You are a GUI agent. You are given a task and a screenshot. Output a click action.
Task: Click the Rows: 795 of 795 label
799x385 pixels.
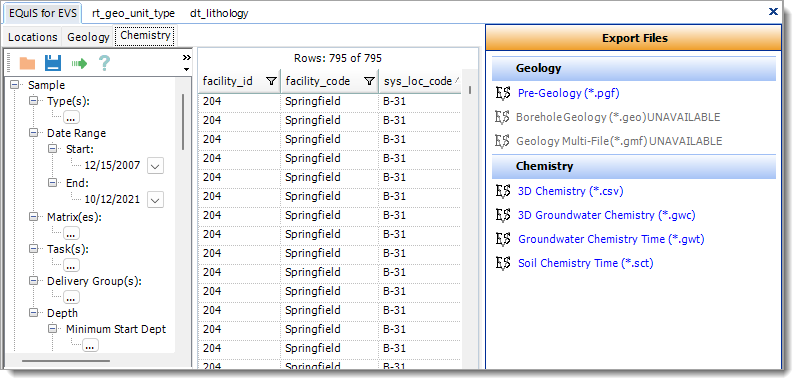tap(338, 58)
